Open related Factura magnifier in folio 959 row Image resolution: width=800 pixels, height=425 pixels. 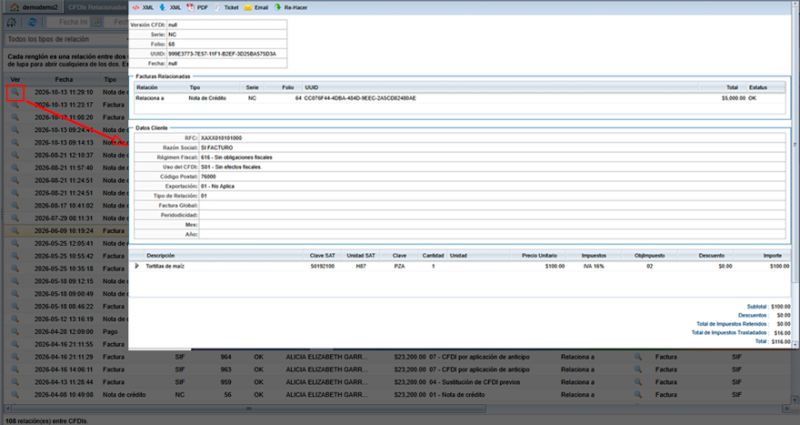[x=638, y=382]
